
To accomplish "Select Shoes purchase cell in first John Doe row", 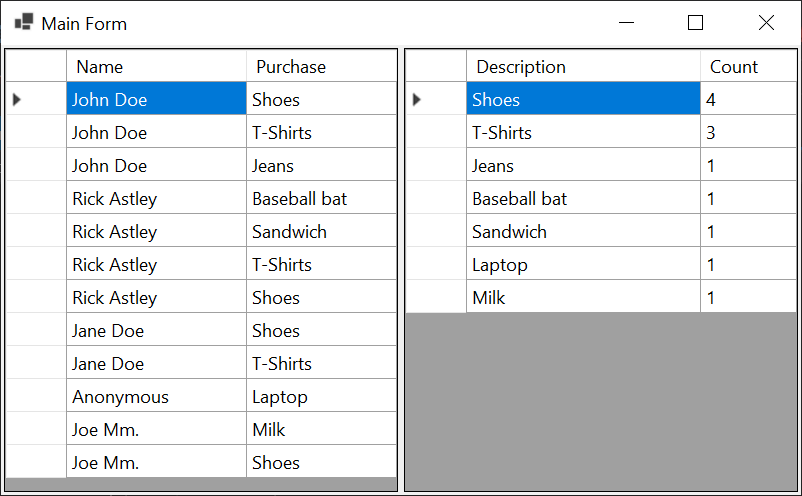I will click(321, 99).
